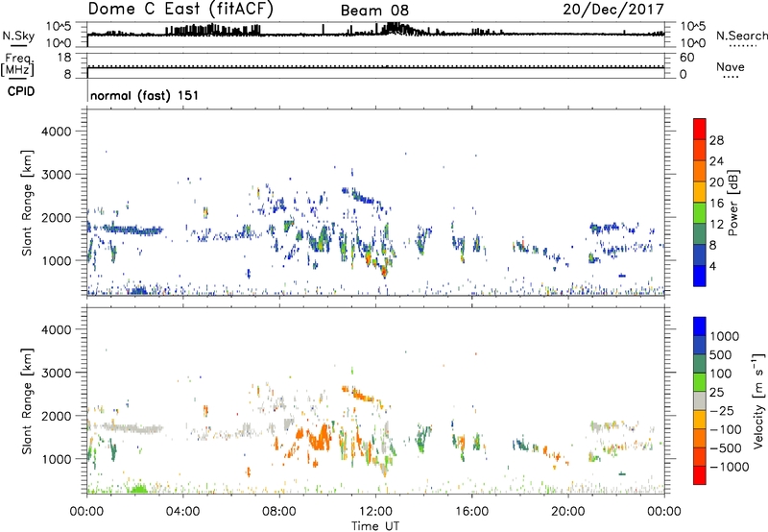Click the '04:00' time tick label
This screenshot has width=768, height=532.
[x=183, y=512]
